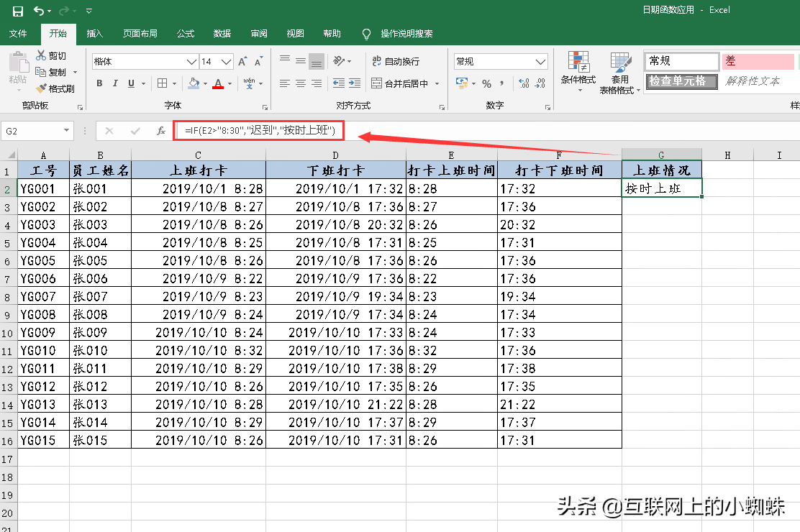Apply the red font color

click(219, 83)
